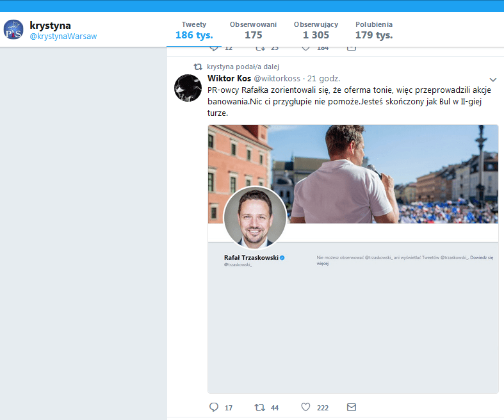This screenshot has height=420, width=504.
Task: Expand the tweet options chevron menu
Action: (492, 79)
